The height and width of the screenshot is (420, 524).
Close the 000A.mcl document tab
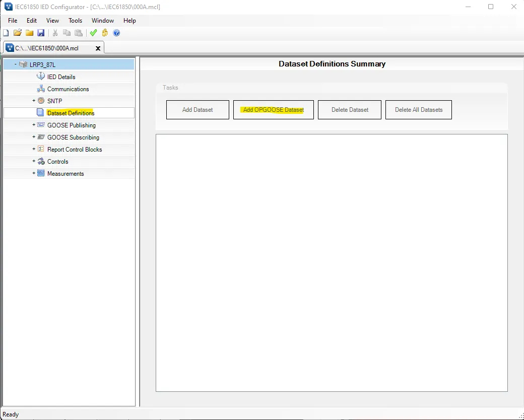click(98, 48)
